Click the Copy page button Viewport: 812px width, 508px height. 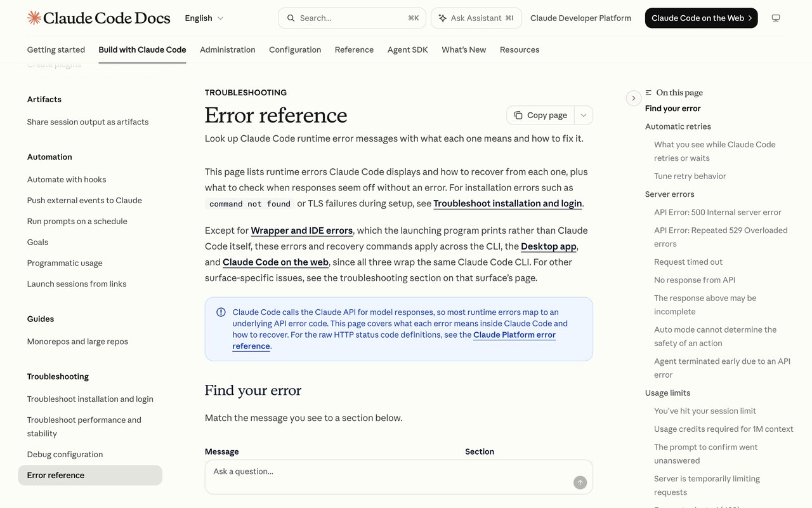pos(540,115)
